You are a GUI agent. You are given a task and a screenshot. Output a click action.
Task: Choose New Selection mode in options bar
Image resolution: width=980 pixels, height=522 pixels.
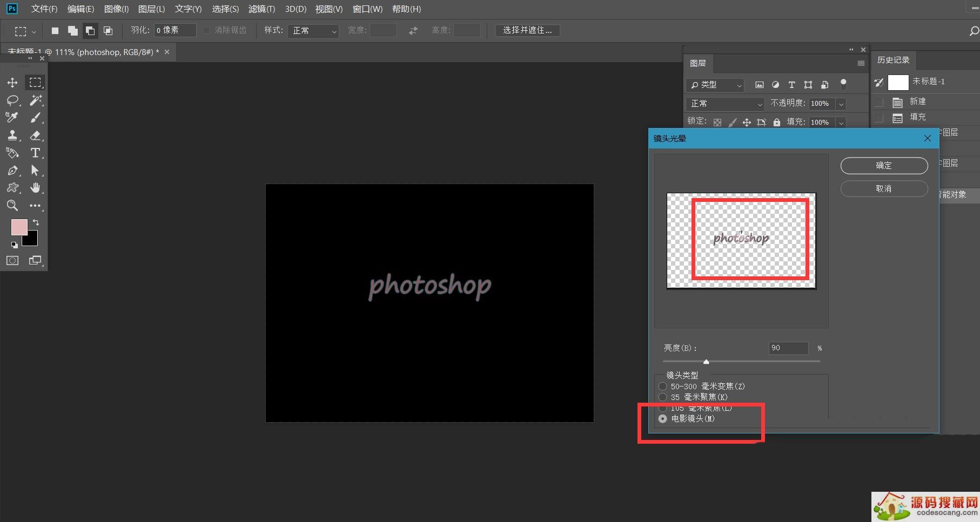55,31
